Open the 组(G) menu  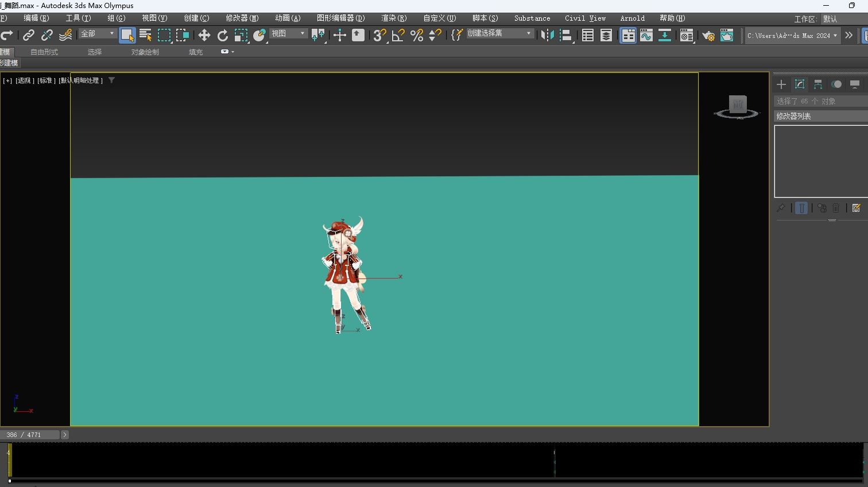pos(117,18)
